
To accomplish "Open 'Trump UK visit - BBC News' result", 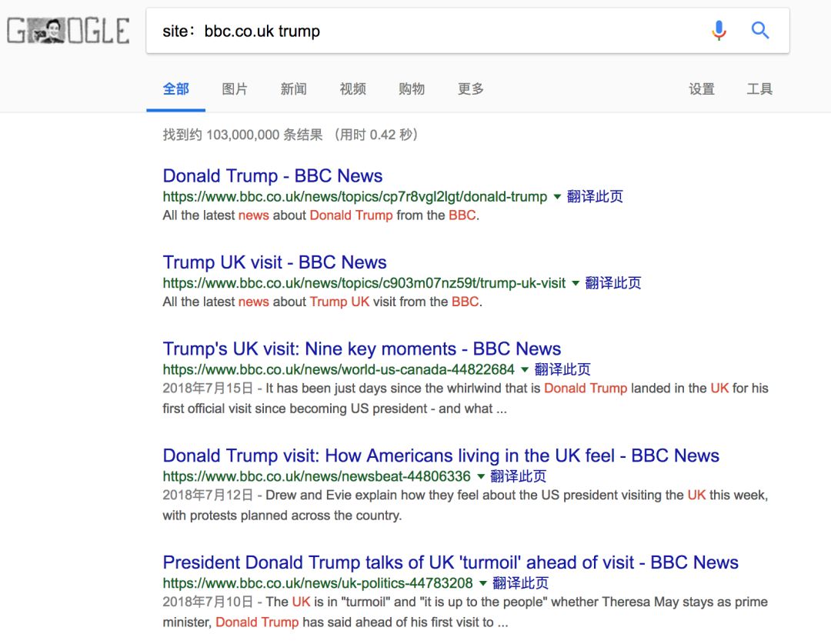I will (x=275, y=262).
